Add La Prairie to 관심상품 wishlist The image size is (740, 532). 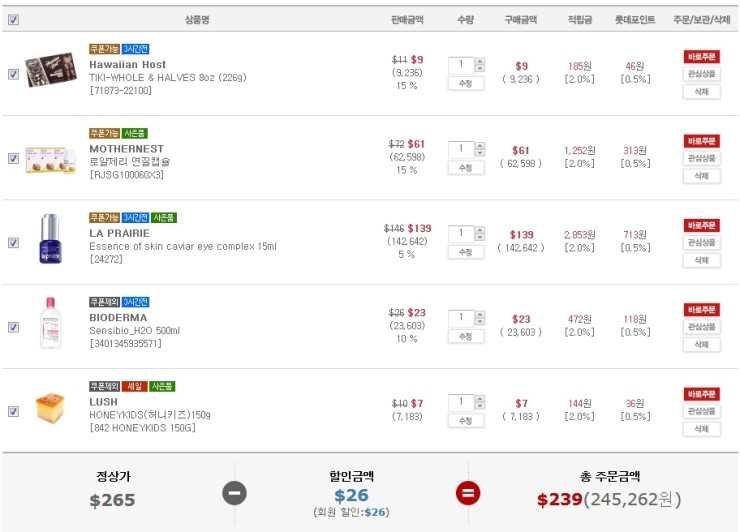701,243
